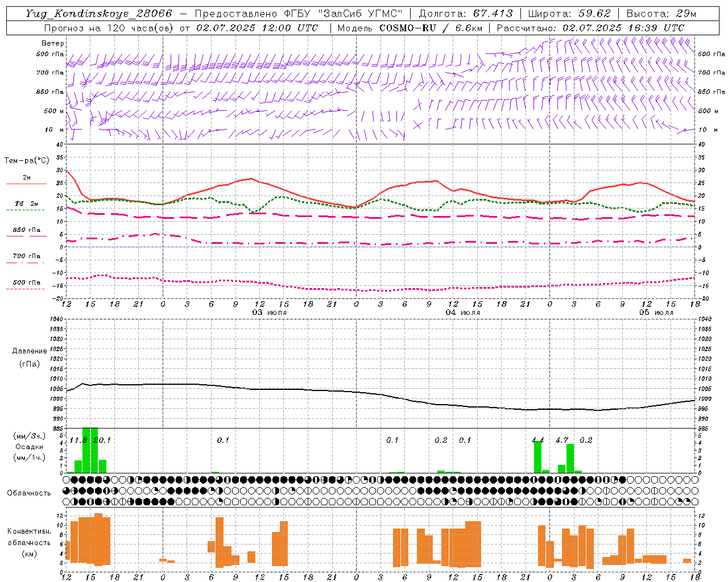Click the Осадки precipitation label
Image resolution: width=728 pixels, height=582 pixels.
pos(30,447)
